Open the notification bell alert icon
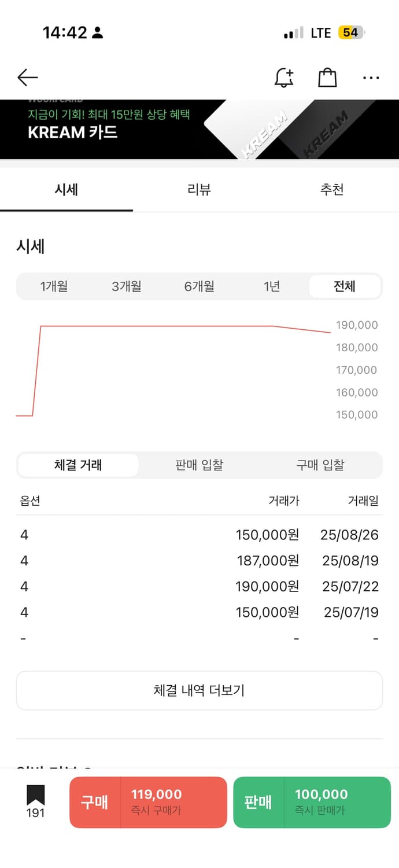The height and width of the screenshot is (868, 399). point(283,78)
